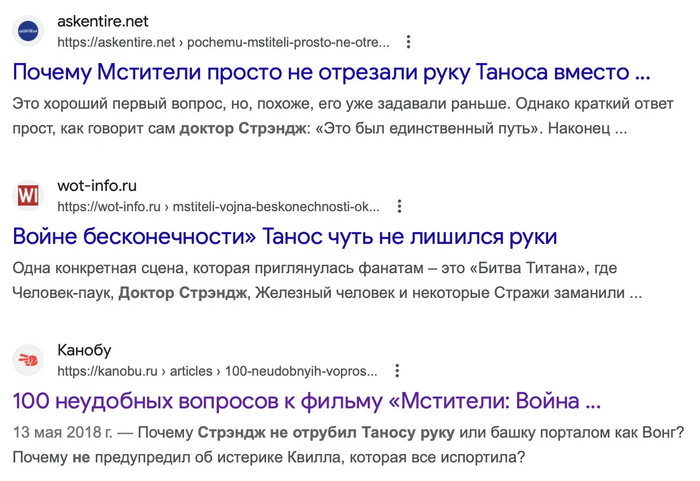Click the wot-info.ru site favicon
The width and height of the screenshot is (700, 481).
pos(28,195)
